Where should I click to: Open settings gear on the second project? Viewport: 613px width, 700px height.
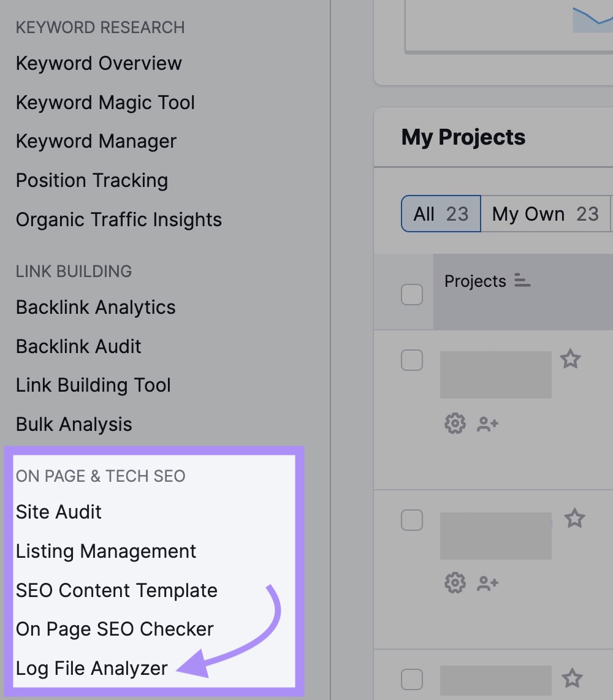point(454,583)
